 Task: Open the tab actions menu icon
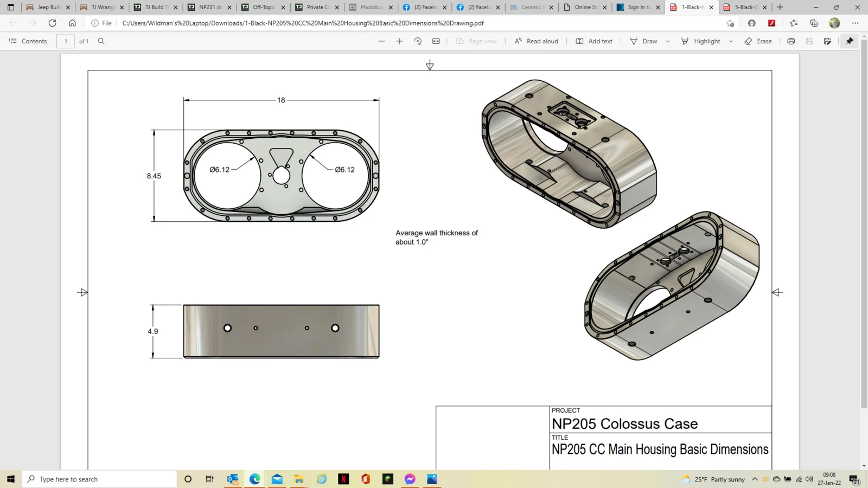point(11,7)
